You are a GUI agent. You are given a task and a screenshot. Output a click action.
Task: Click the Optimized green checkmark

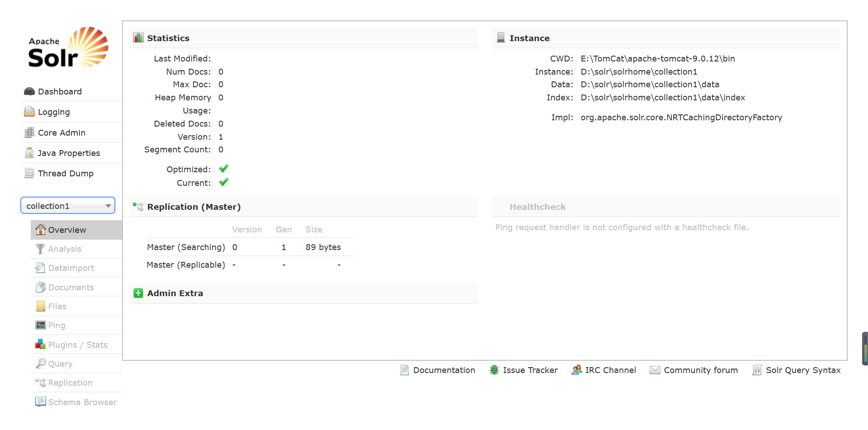click(224, 169)
